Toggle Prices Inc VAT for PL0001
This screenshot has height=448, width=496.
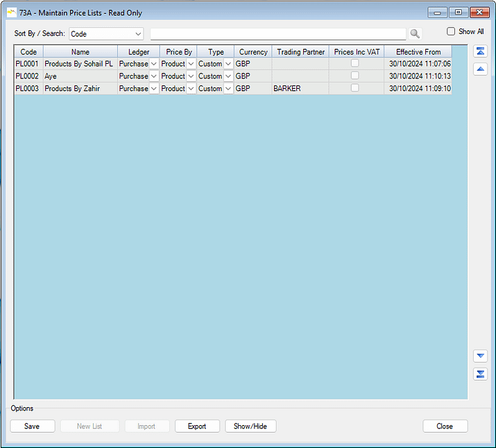click(354, 64)
